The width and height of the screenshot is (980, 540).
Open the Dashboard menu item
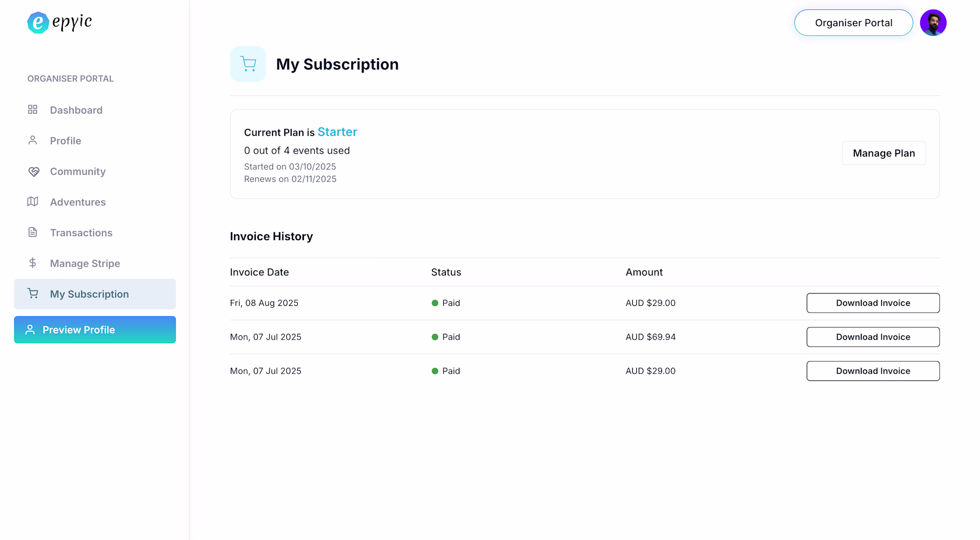(76, 110)
